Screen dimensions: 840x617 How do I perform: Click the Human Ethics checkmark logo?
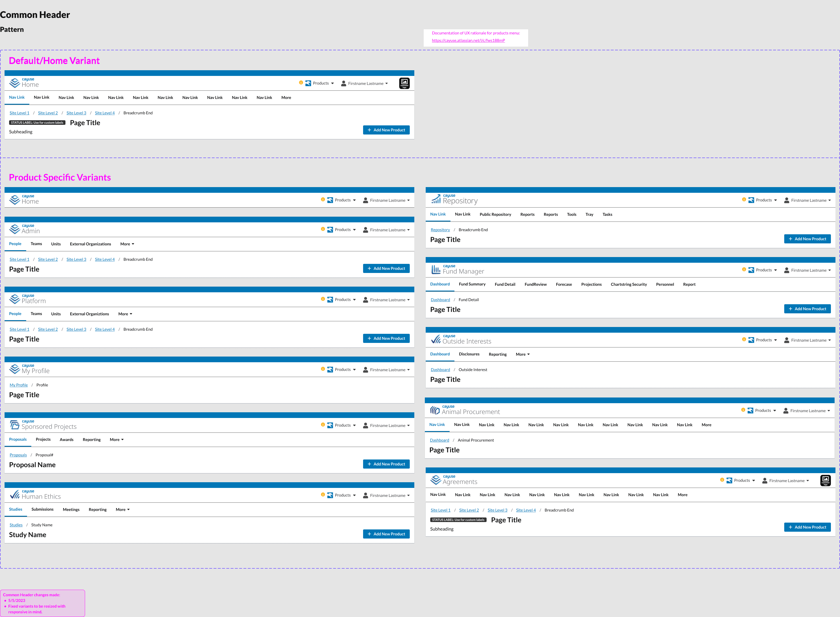click(x=15, y=494)
